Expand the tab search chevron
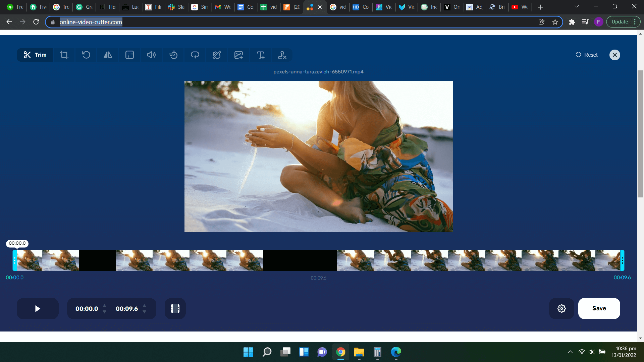The image size is (644, 362). tap(577, 7)
